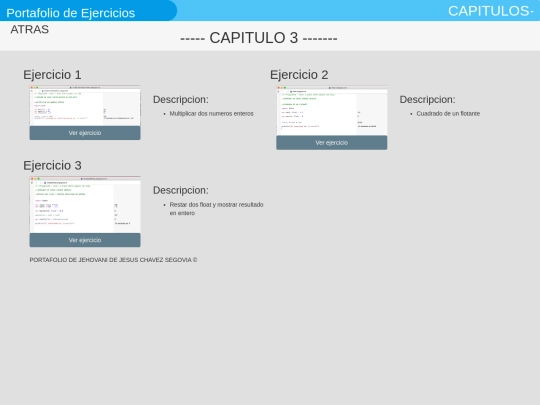The image size is (540, 405).
Task: Click Ver ejercicio button for Ejercicio 1
Action: coord(85,133)
